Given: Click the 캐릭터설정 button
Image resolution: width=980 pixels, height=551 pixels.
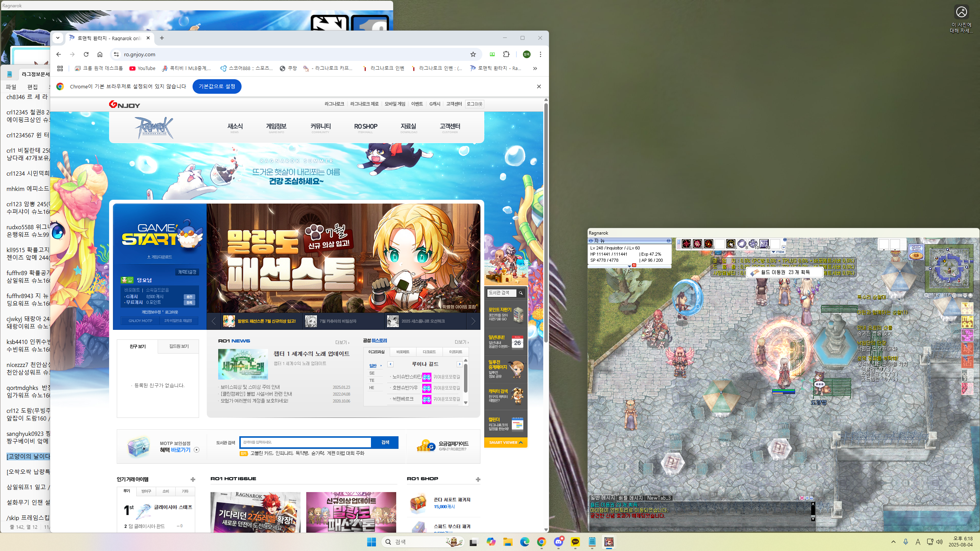Looking at the screenshot, I should click(187, 272).
